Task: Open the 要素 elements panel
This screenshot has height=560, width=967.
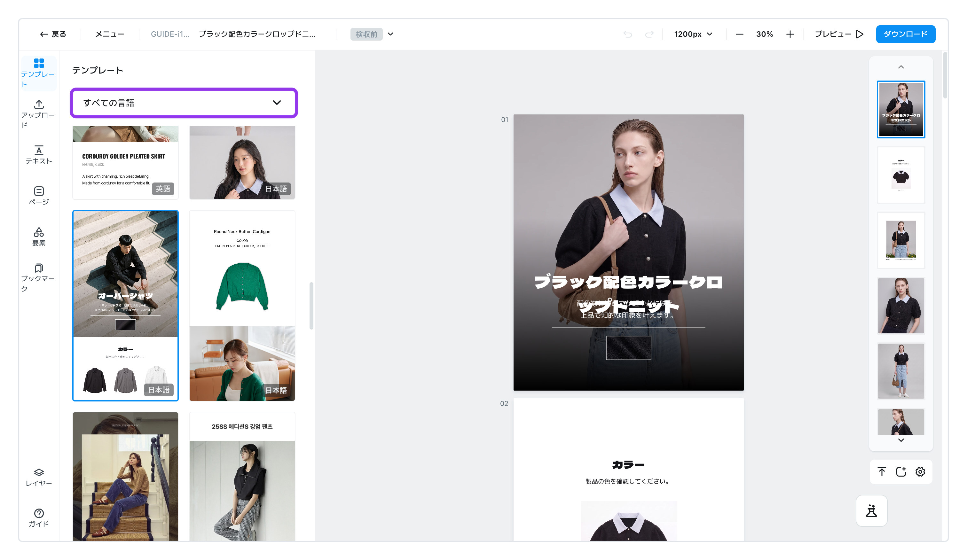Action: click(x=38, y=237)
